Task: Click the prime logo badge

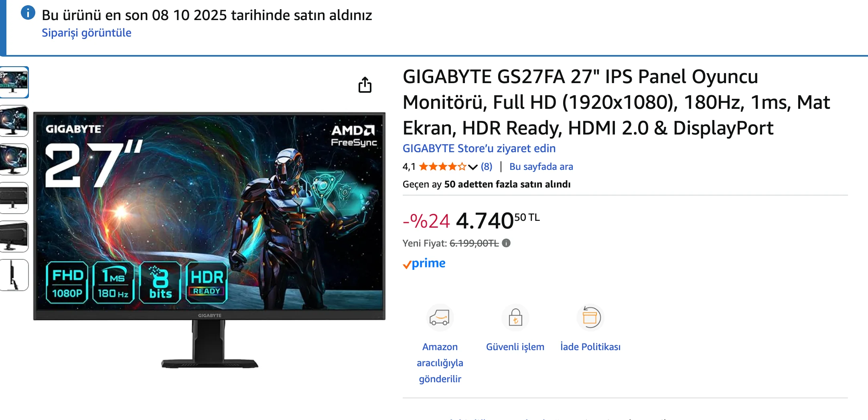Action: pos(424,264)
